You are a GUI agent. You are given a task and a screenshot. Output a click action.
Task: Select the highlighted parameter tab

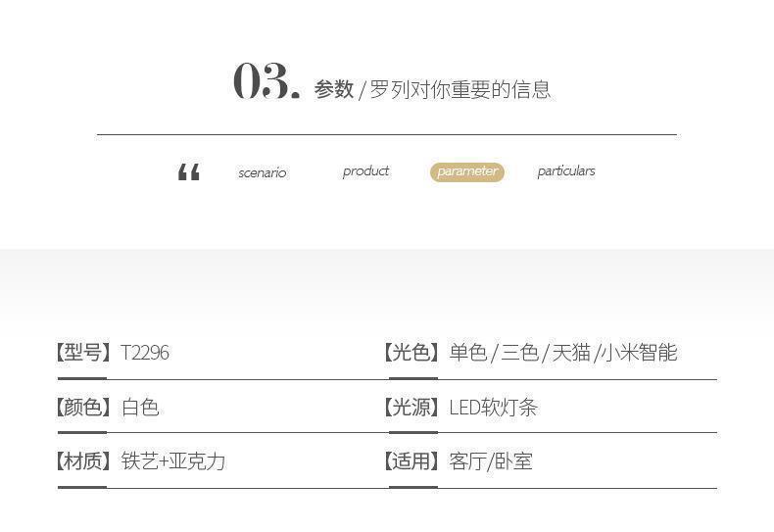click(x=467, y=171)
